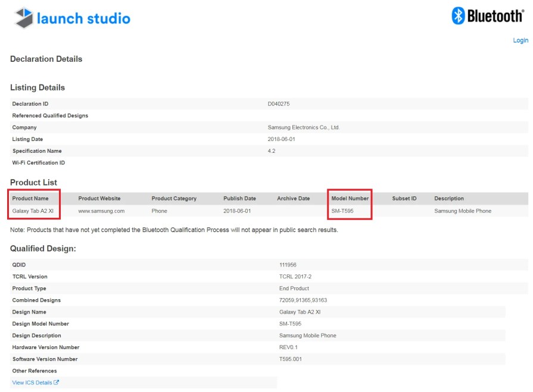Select the Specification Name value 4.2

pos(271,151)
